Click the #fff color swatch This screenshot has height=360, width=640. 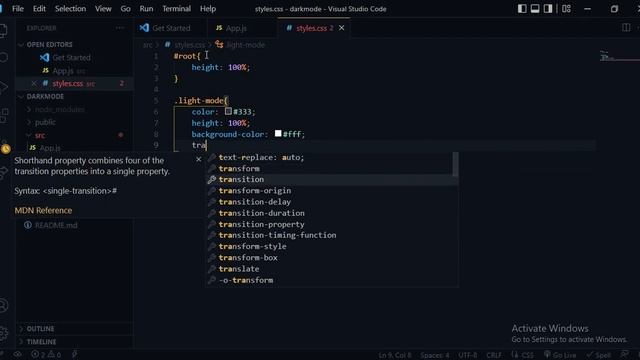(278, 133)
